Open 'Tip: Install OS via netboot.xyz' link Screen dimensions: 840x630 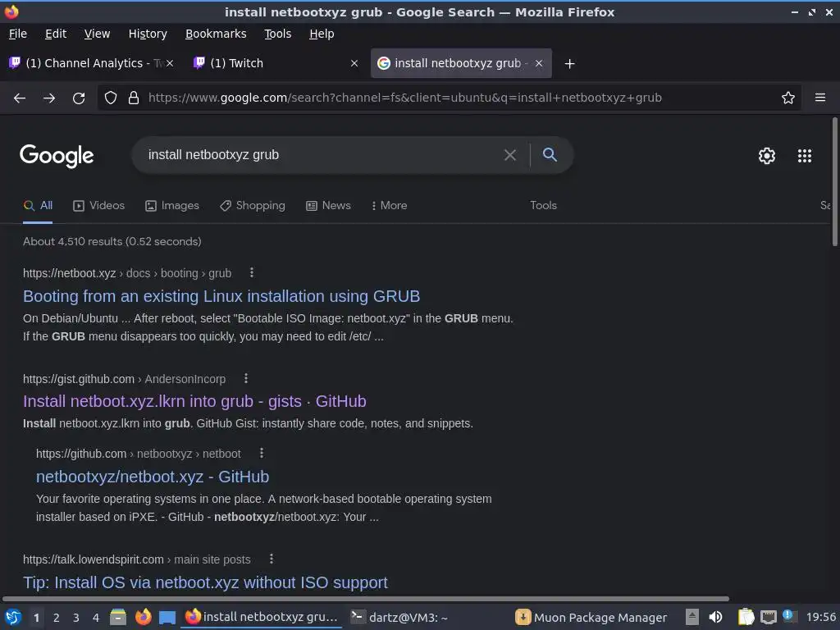205,582
